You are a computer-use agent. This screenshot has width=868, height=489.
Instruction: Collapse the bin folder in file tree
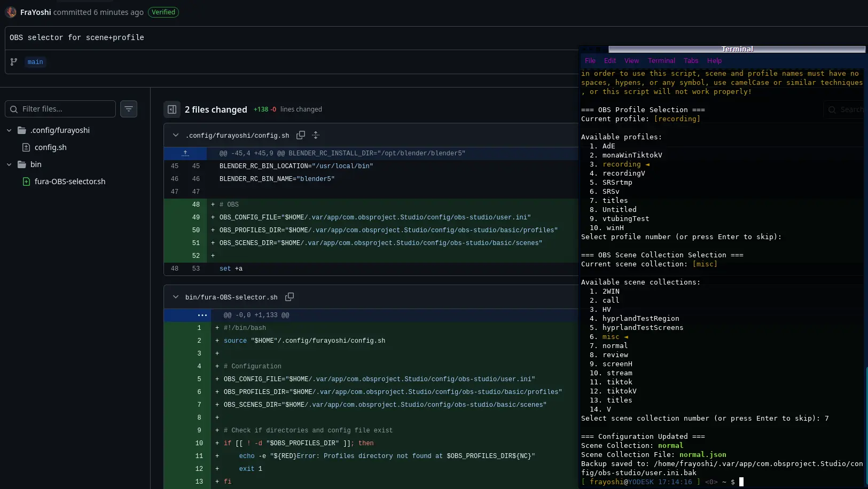[x=9, y=164]
